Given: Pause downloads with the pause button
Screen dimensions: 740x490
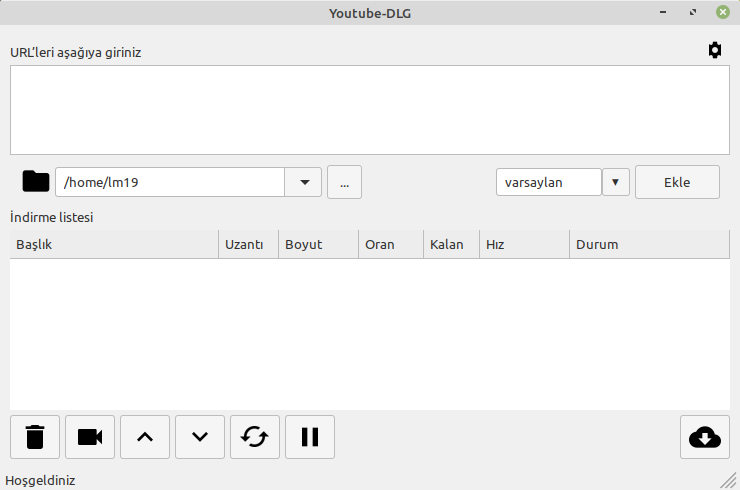Looking at the screenshot, I should tap(310, 437).
